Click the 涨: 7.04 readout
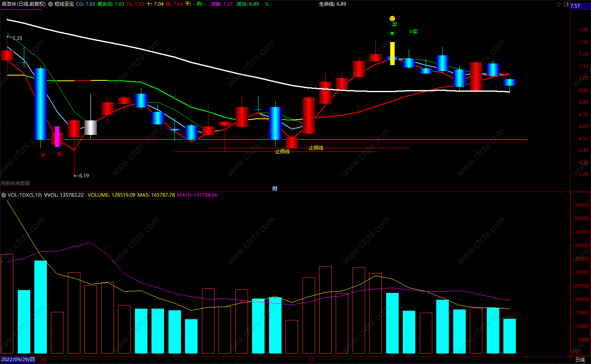This screenshot has width=591, height=364. (x=175, y=4)
